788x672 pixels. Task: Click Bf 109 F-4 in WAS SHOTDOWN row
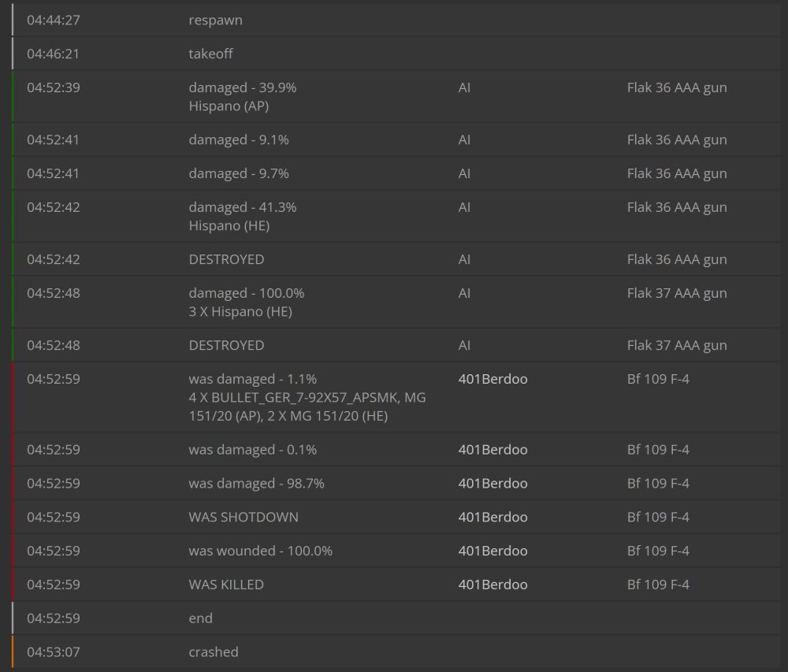(x=658, y=518)
